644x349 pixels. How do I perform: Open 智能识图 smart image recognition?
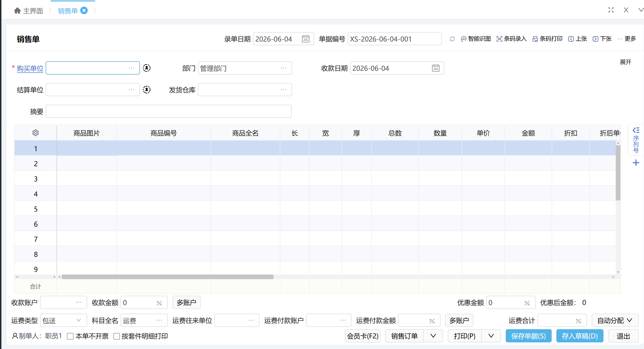coord(476,39)
